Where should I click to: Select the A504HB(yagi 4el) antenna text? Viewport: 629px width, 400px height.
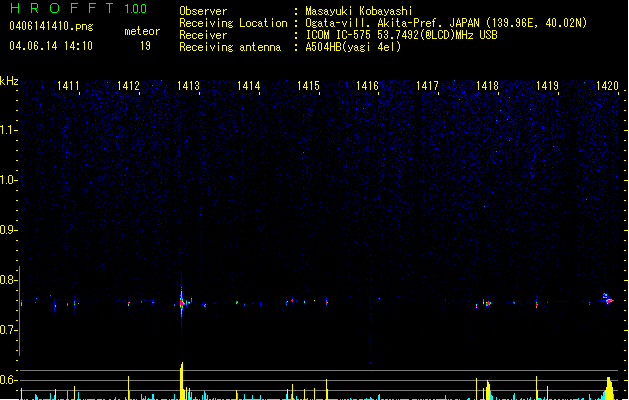pyautogui.click(x=353, y=47)
